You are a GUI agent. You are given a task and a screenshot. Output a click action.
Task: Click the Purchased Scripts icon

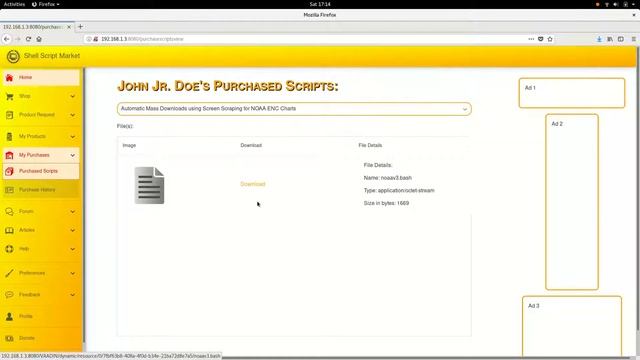[x=9, y=171]
